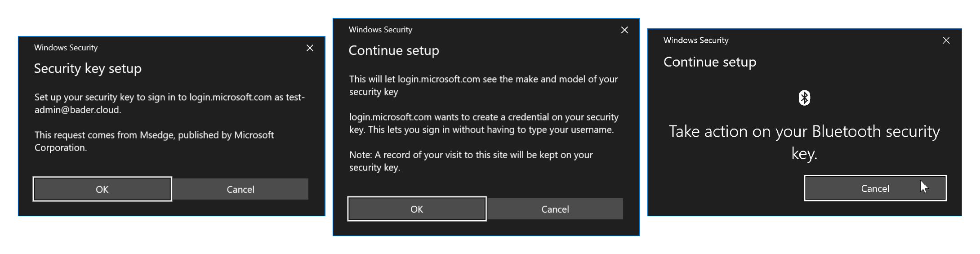Click the Windows Security title in the Bluetooth dialog
The width and height of the screenshot is (980, 254).
(695, 40)
